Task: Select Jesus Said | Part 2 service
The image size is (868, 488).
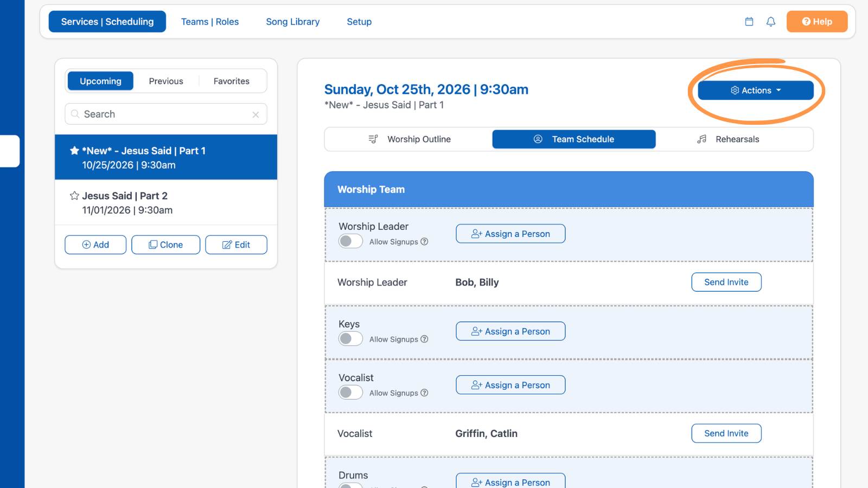Action: pyautogui.click(x=166, y=203)
